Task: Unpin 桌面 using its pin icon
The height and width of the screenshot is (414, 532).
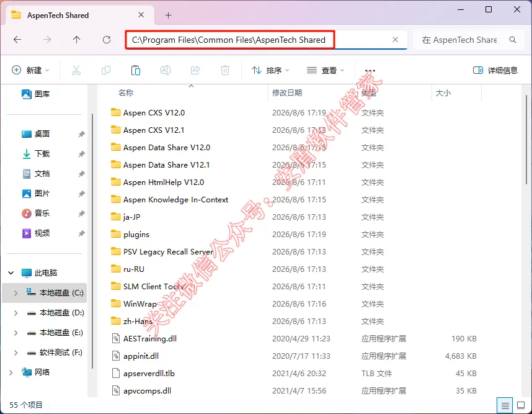Action: click(x=81, y=134)
